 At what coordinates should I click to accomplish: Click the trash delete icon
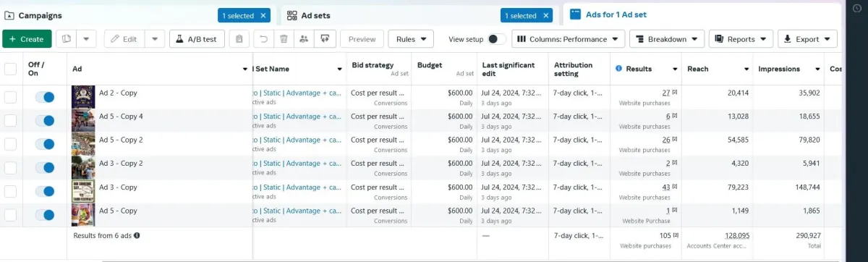[x=284, y=39]
